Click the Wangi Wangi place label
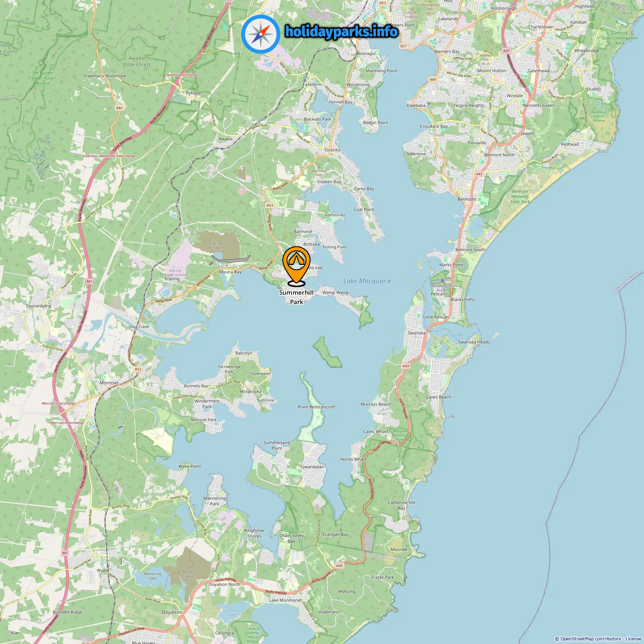 336,293
